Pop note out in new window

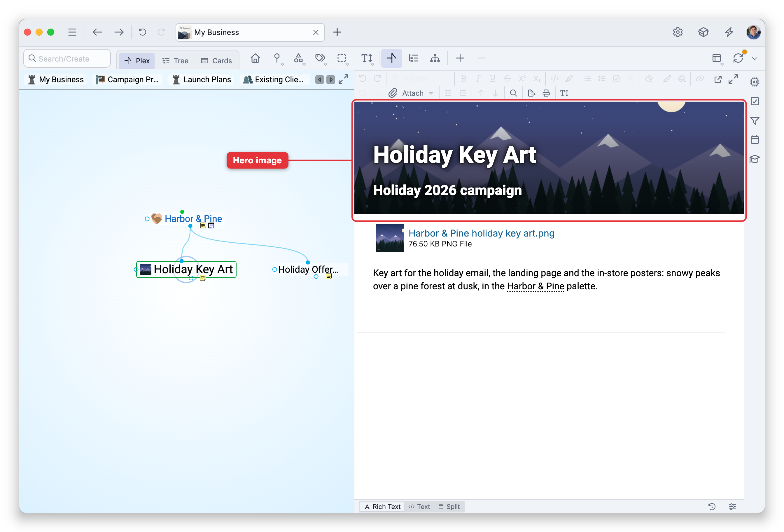(x=718, y=79)
